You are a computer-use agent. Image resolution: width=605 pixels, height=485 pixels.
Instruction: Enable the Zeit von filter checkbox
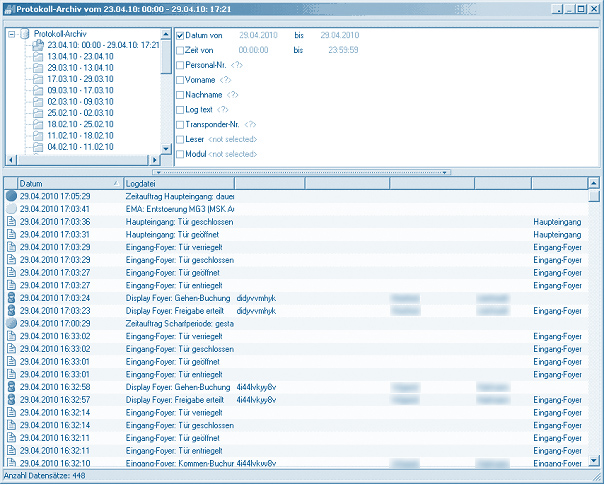180,49
